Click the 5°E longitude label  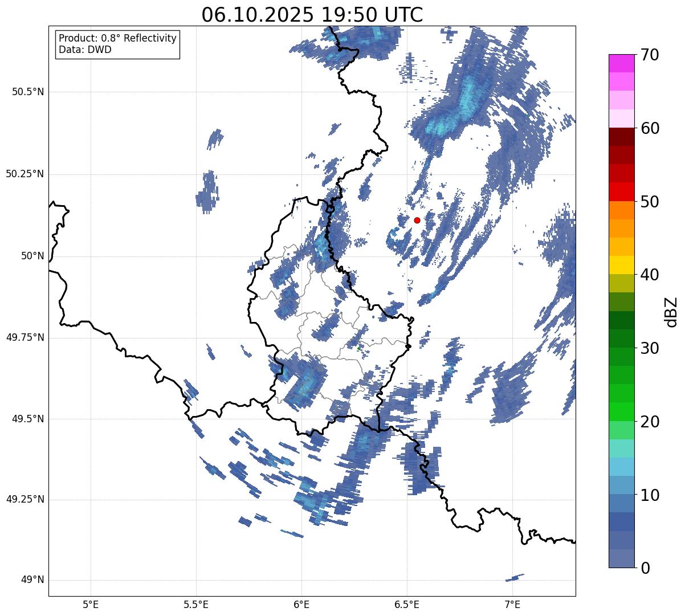[x=91, y=604]
